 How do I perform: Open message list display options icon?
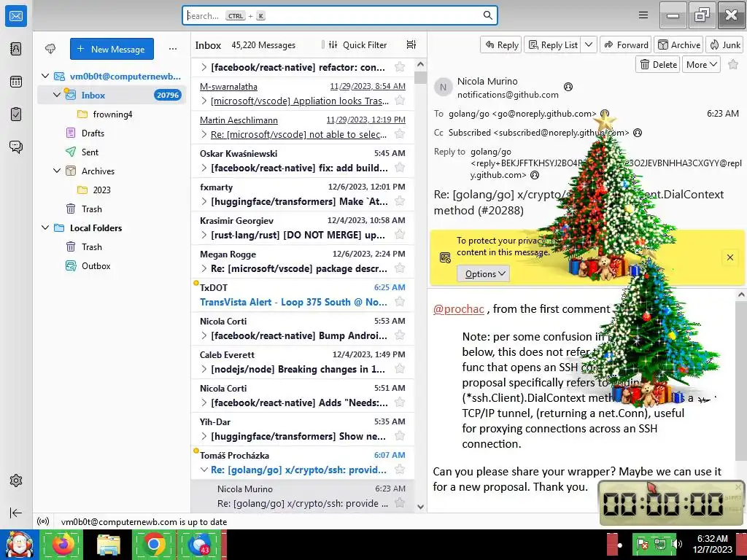point(411,44)
